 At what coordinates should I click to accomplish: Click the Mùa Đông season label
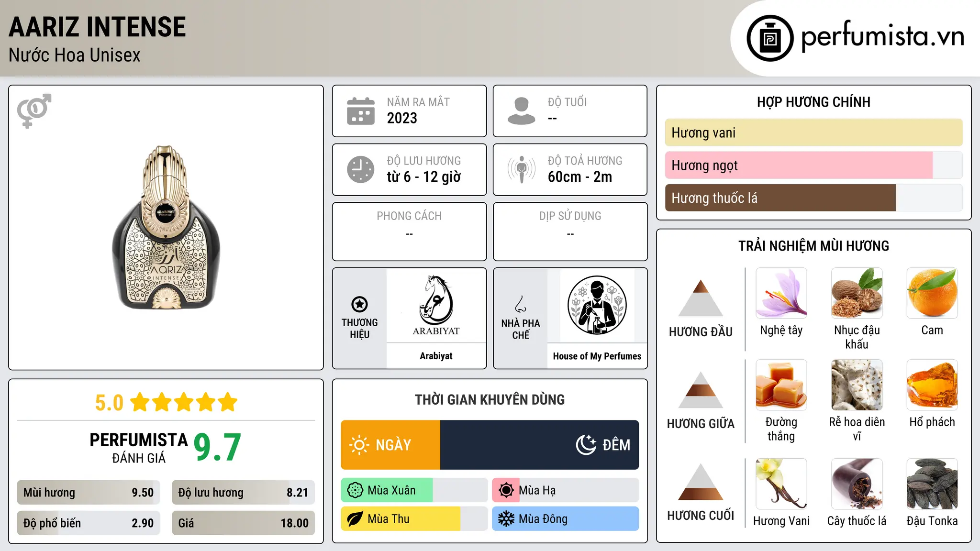[543, 519]
